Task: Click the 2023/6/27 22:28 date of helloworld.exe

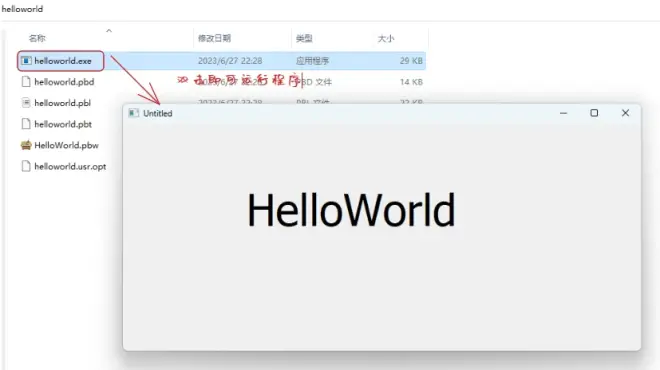Action: click(230, 61)
